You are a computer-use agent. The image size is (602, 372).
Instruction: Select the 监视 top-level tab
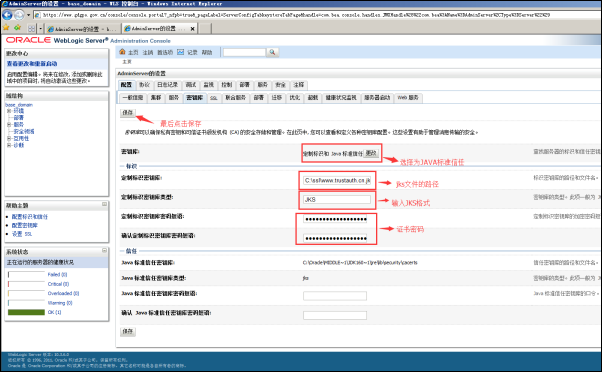tap(208, 85)
